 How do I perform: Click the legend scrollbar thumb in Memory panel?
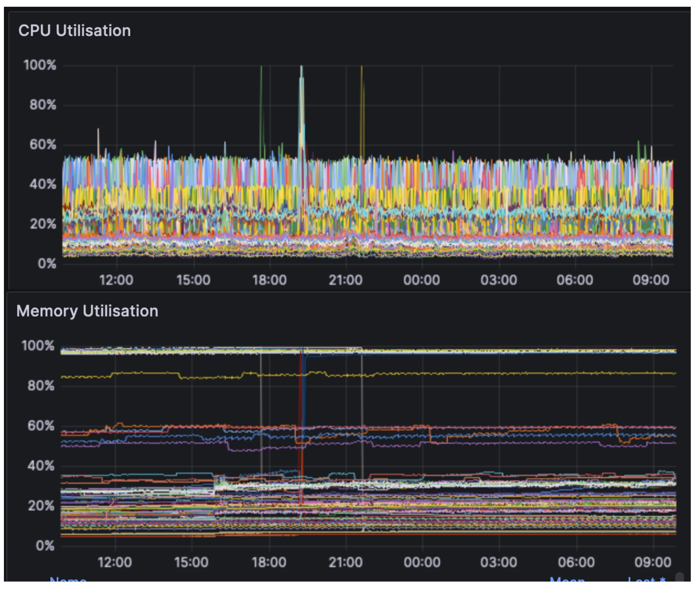click(679, 577)
